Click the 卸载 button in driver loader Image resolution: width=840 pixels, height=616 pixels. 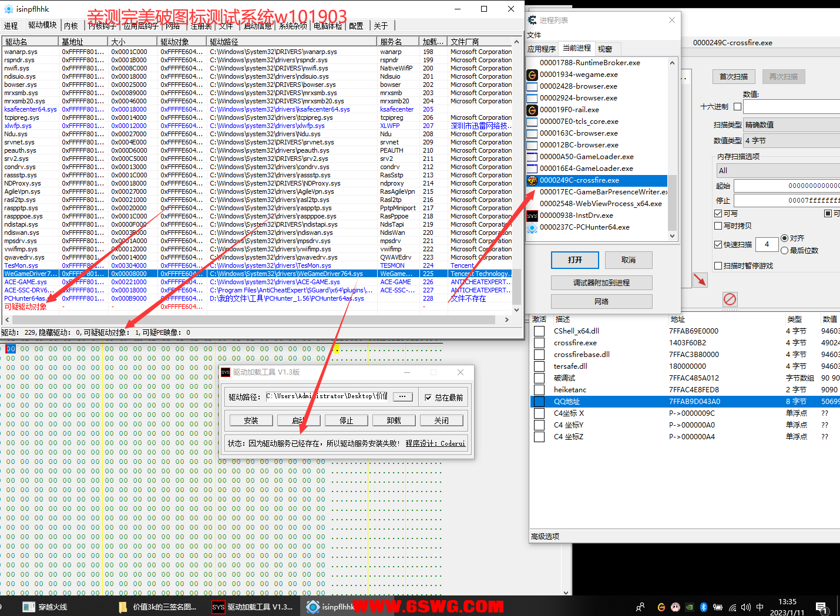click(394, 420)
